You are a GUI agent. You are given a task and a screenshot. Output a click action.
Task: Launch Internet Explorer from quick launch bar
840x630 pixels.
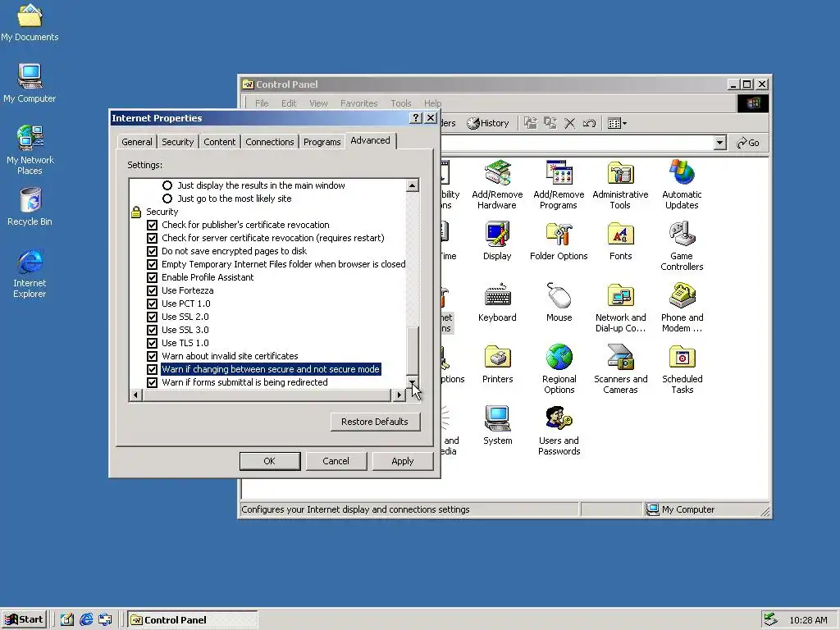(85, 620)
